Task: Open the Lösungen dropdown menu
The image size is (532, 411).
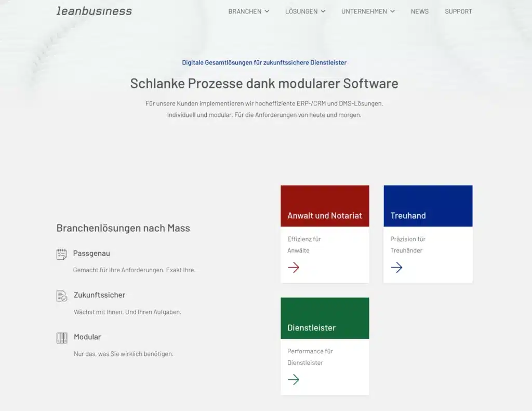Action: pyautogui.click(x=305, y=11)
